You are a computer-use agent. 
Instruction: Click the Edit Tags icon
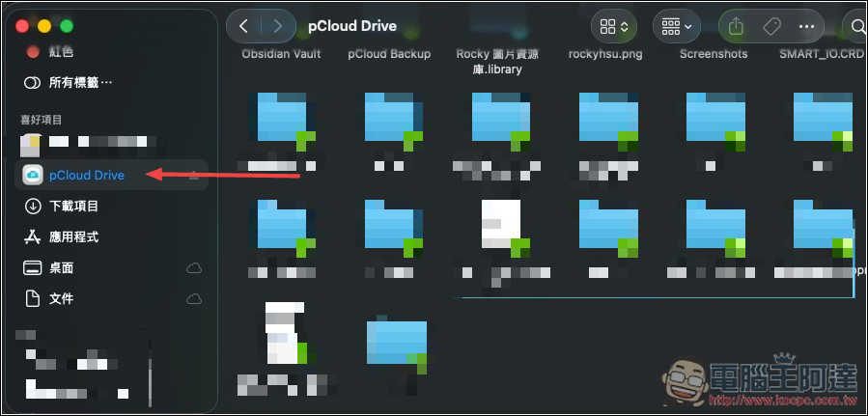(x=771, y=26)
